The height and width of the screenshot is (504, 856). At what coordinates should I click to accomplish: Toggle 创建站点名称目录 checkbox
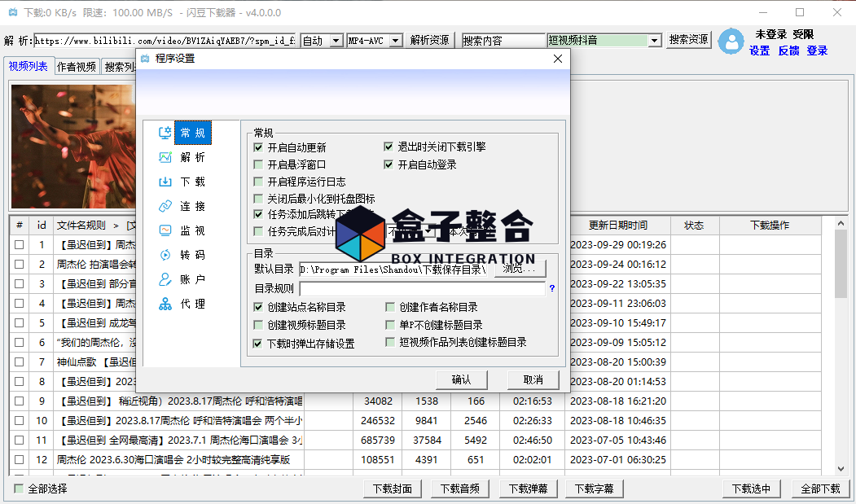(258, 307)
